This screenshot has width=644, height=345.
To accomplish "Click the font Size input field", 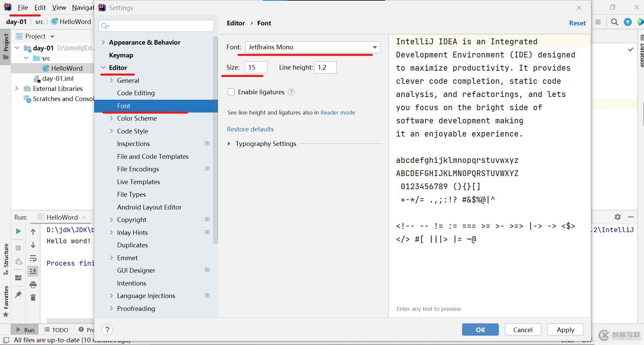I will click(256, 67).
